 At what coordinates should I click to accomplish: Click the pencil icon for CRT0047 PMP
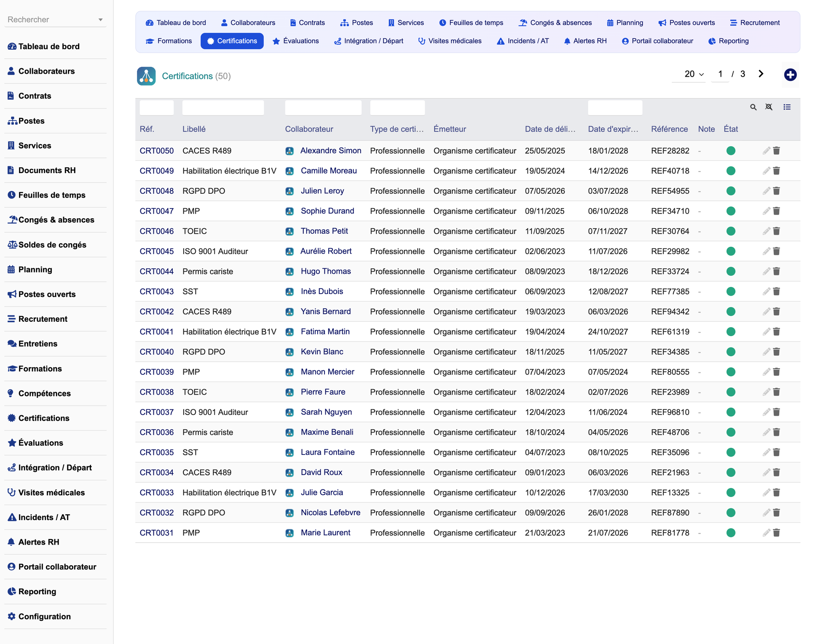tap(766, 211)
